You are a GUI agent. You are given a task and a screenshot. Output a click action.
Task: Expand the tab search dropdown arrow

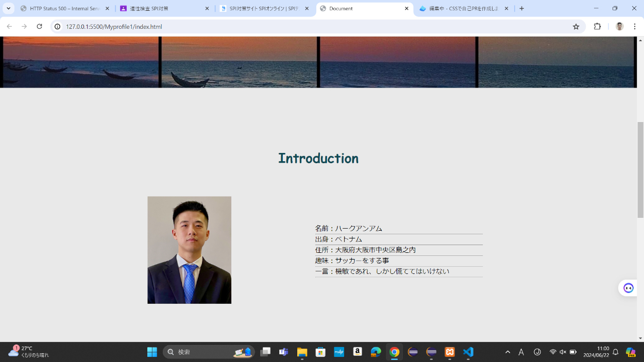pos(9,9)
